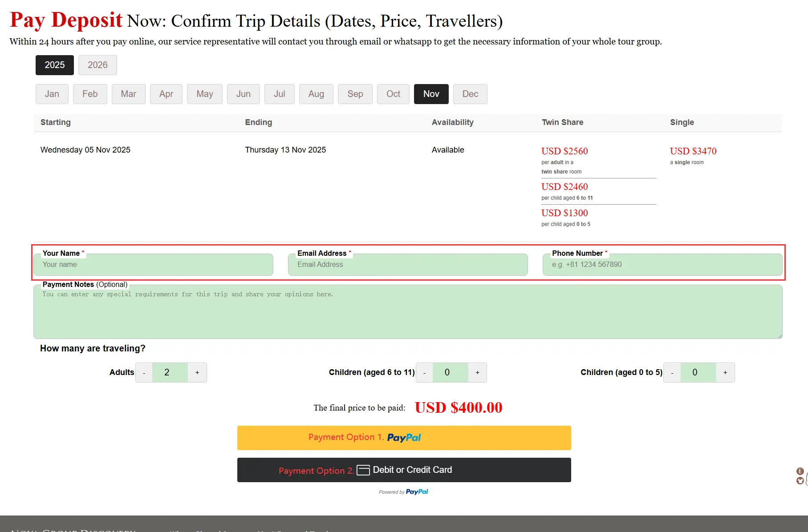The image size is (808, 532).
Task: Increase the Adults count
Action: (197, 372)
